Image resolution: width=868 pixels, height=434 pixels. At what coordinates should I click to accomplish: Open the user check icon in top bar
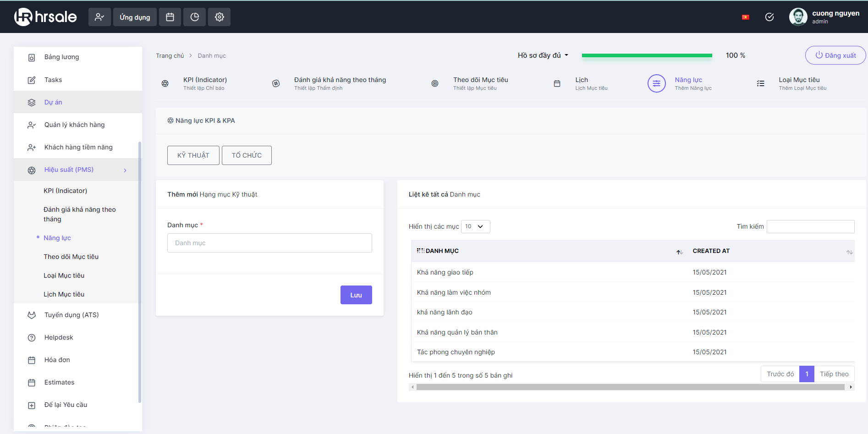99,17
